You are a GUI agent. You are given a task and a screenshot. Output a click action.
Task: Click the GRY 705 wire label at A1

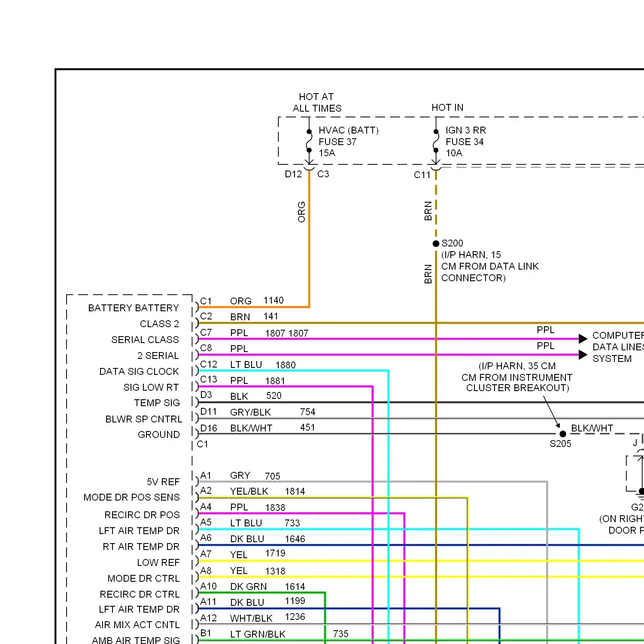(255, 476)
